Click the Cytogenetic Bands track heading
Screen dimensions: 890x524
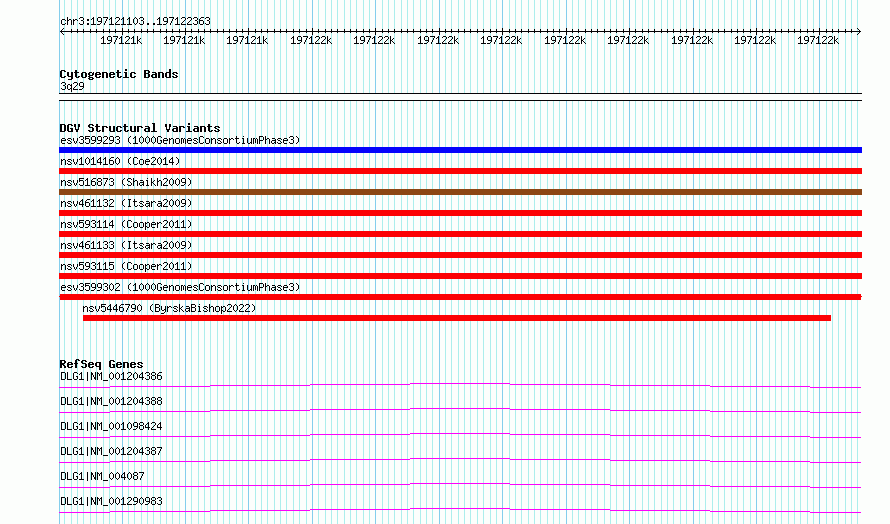[x=119, y=74]
